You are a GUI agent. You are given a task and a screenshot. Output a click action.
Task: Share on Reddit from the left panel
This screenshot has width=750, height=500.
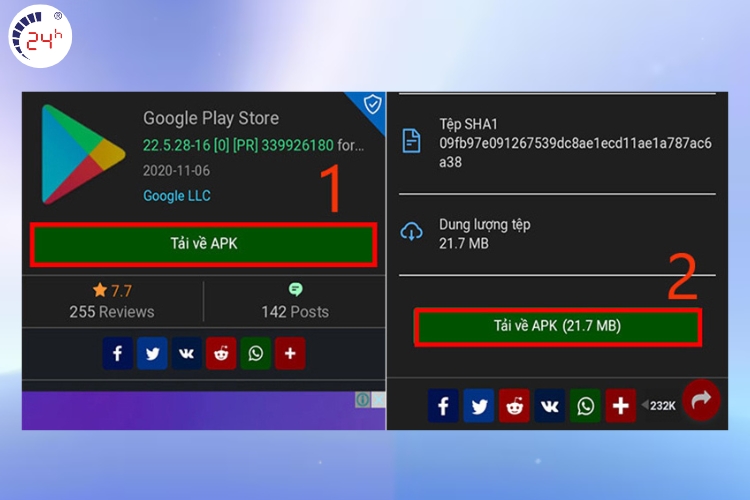(x=221, y=353)
